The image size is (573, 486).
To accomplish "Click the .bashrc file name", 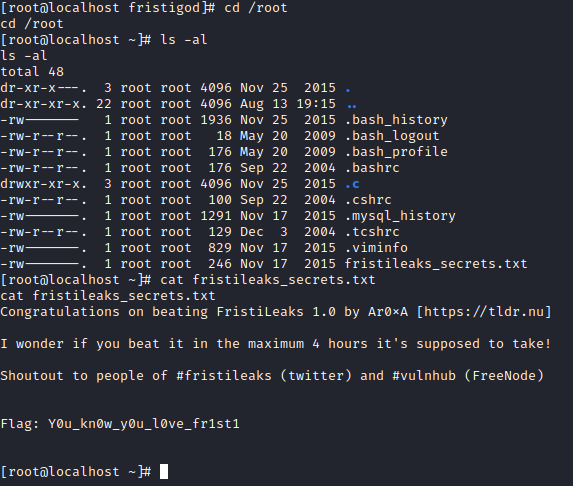I will 372,168.
